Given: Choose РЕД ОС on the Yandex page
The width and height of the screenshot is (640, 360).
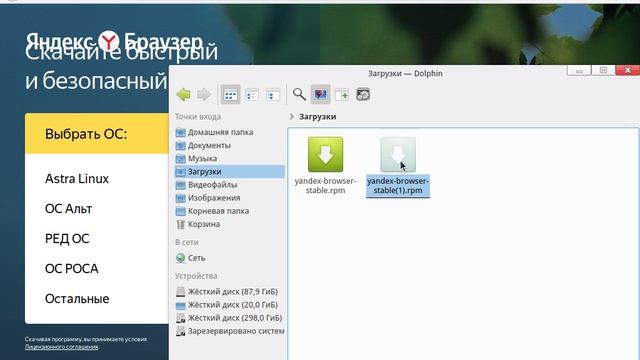Looking at the screenshot, I should click(x=67, y=239).
